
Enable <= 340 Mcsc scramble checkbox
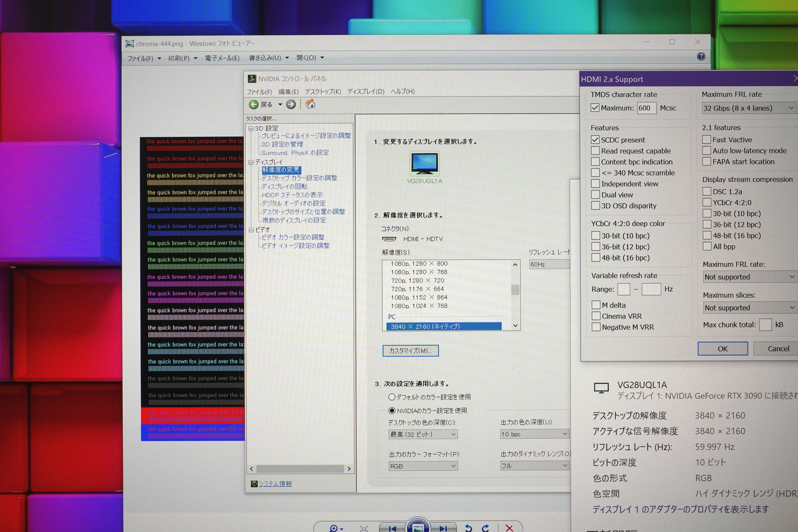595,172
